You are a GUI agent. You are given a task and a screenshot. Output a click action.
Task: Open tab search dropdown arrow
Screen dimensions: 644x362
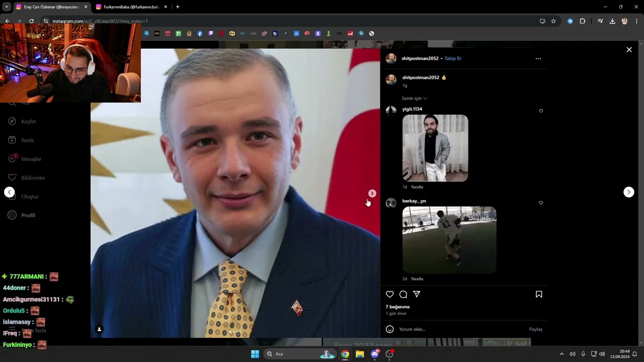coord(7,7)
